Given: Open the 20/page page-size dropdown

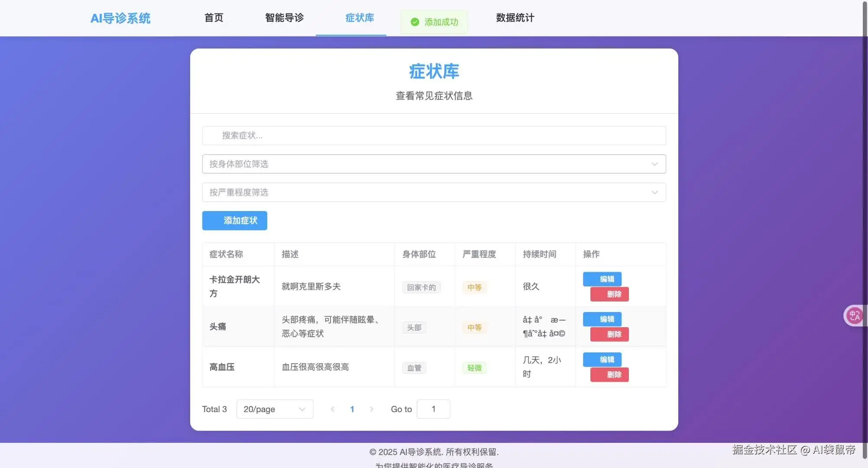Looking at the screenshot, I should [x=275, y=409].
